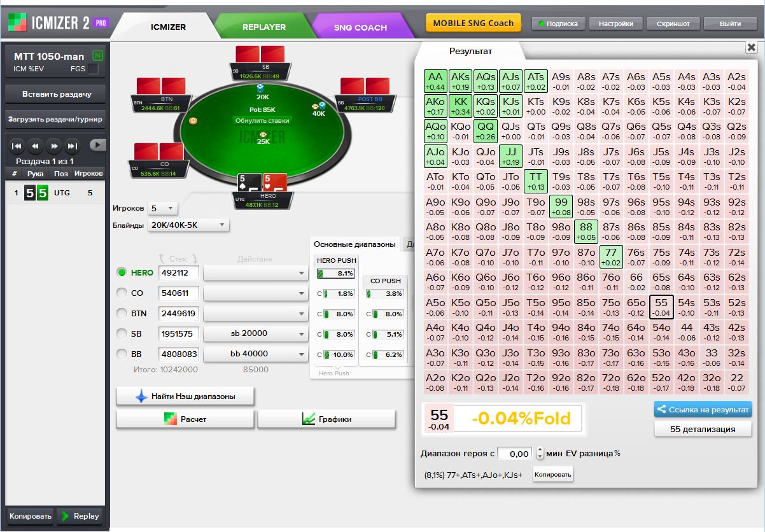
Task: Open the CO action dropdown
Action: click(256, 293)
